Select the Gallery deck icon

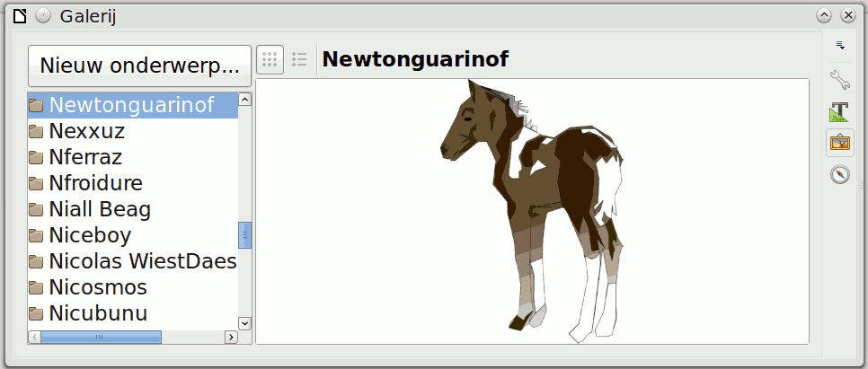coord(840,143)
